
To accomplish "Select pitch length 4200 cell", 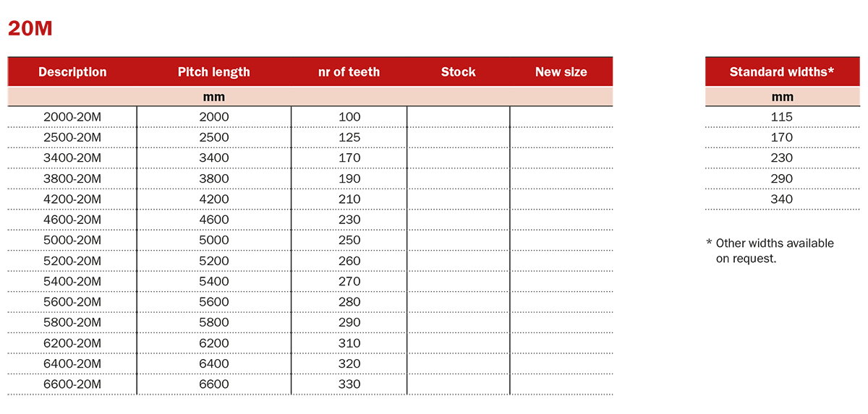I will coord(214,199).
